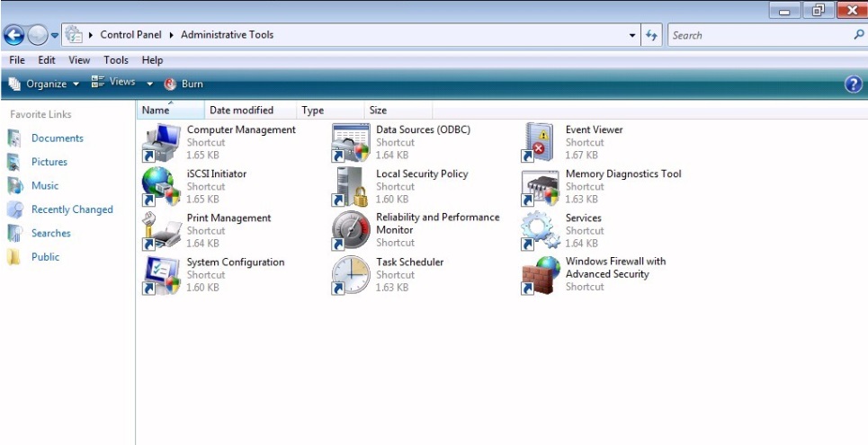This screenshot has height=445, width=868.
Task: Open the File menu
Action: 16,60
